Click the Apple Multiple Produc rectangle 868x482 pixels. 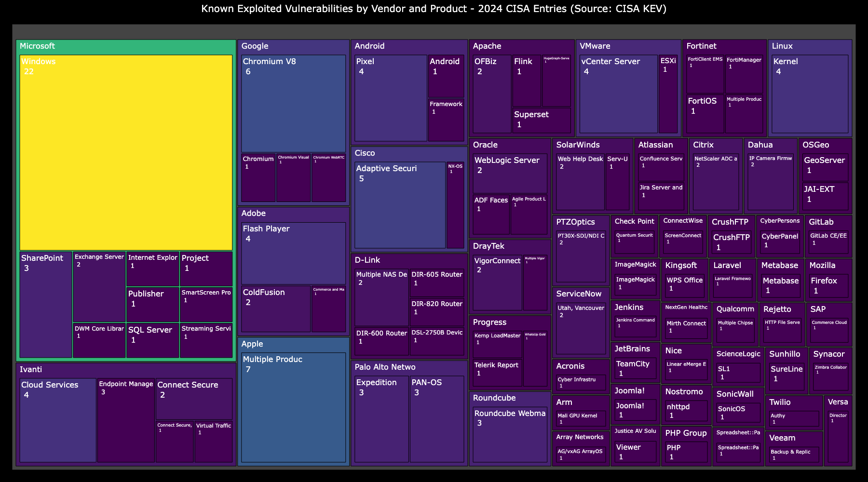(293, 410)
